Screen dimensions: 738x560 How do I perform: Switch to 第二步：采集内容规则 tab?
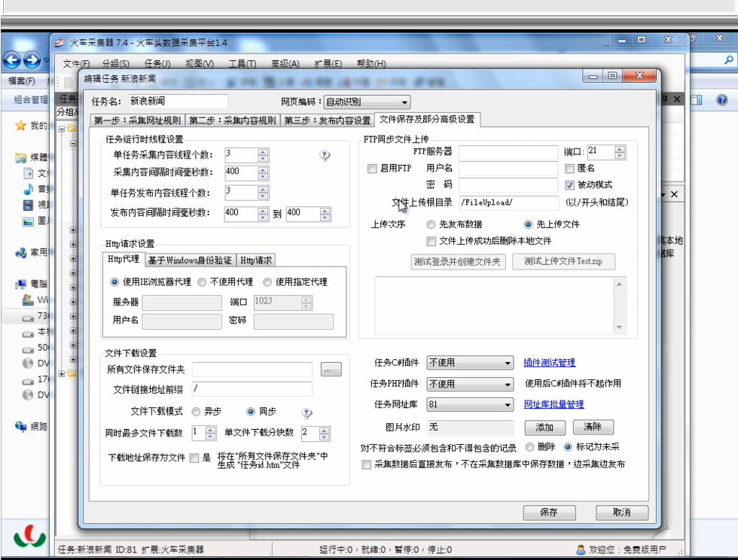click(x=233, y=120)
